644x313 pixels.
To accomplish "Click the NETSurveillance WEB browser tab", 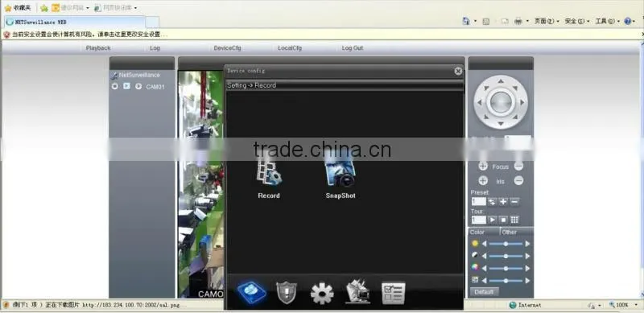I will [x=75, y=22].
